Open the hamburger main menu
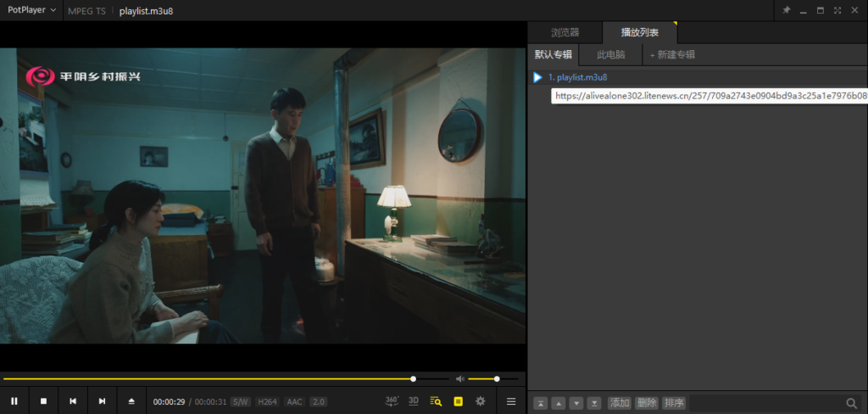This screenshot has height=414, width=868. [x=511, y=401]
